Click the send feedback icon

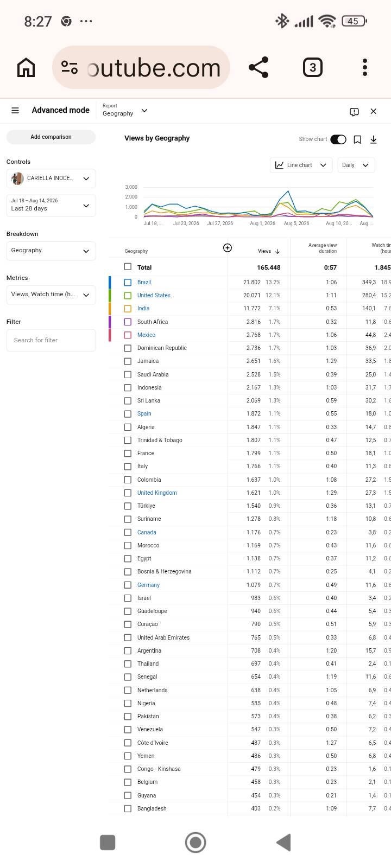point(354,112)
